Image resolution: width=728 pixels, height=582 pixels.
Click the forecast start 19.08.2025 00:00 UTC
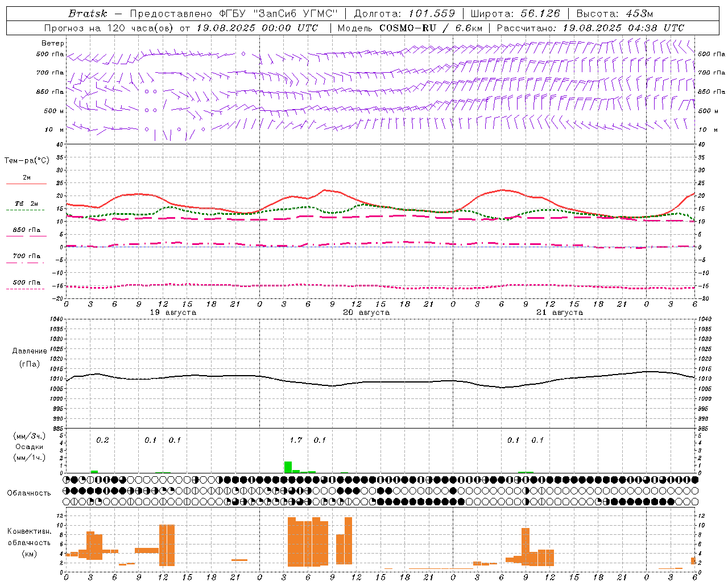257,28
